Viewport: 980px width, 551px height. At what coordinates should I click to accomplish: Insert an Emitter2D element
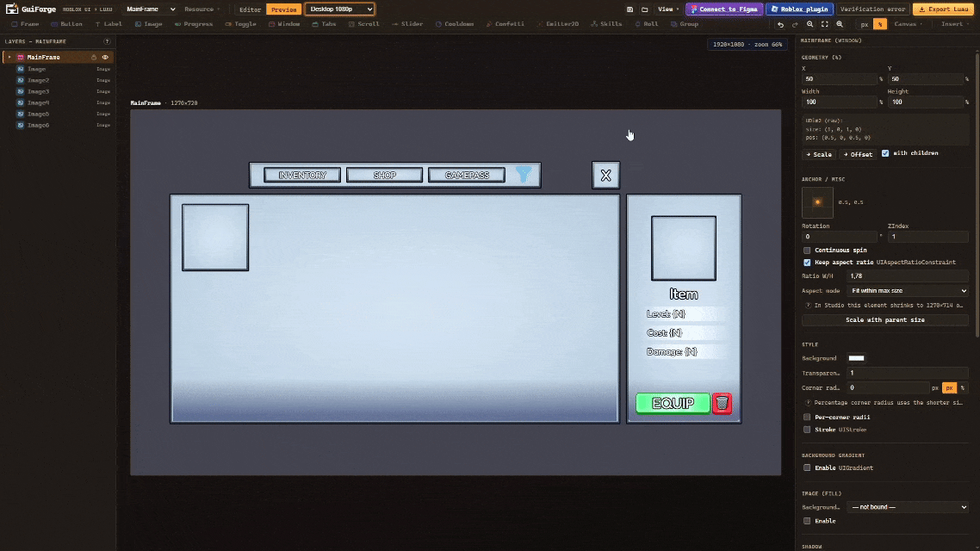[558, 24]
